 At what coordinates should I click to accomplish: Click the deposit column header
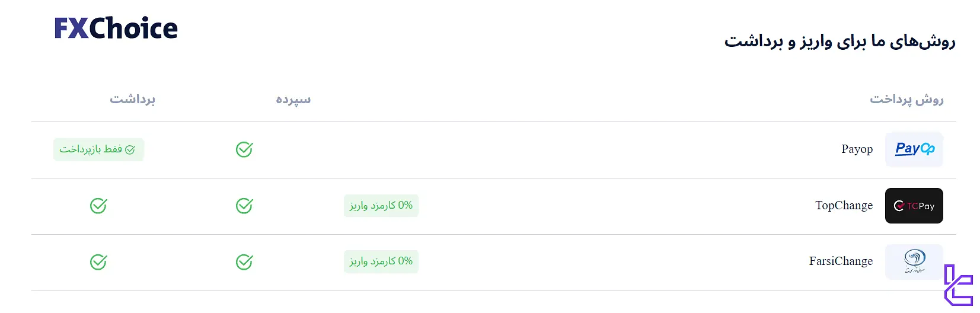(x=293, y=99)
